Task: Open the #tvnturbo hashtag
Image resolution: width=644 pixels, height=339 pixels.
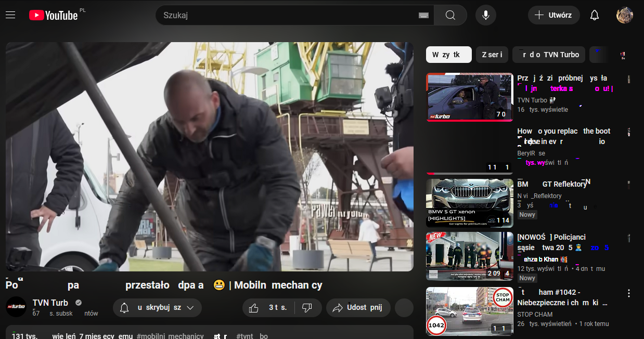Action: pyautogui.click(x=252, y=336)
